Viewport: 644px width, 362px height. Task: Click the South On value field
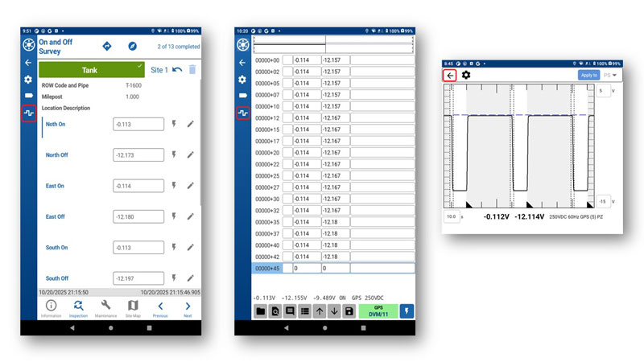(138, 248)
